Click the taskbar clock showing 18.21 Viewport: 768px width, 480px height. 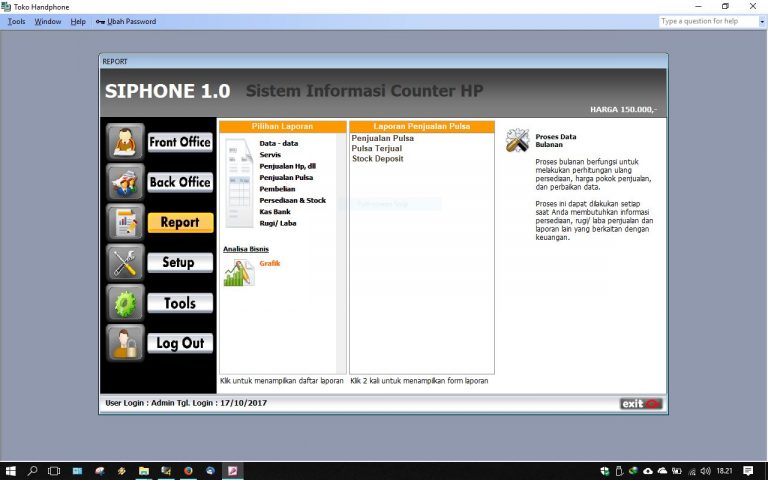click(724, 471)
